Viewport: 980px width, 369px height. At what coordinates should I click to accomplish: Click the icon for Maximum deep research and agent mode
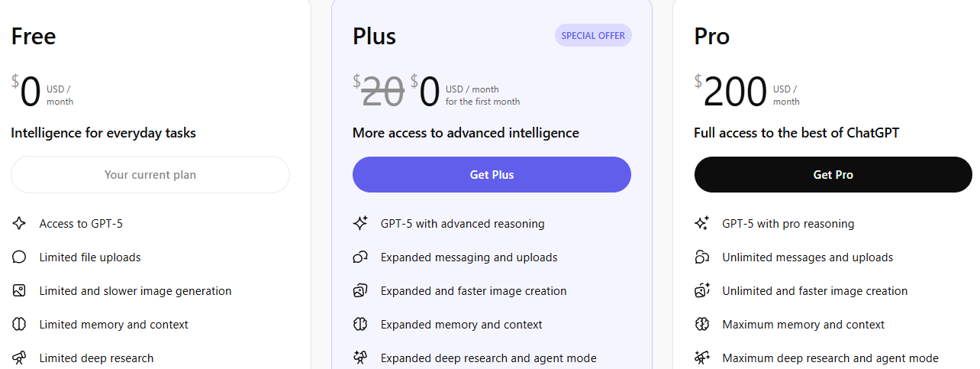(x=702, y=358)
